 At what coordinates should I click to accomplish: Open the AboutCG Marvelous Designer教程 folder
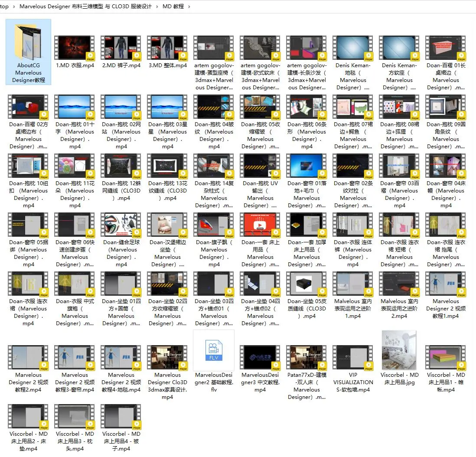coord(28,52)
